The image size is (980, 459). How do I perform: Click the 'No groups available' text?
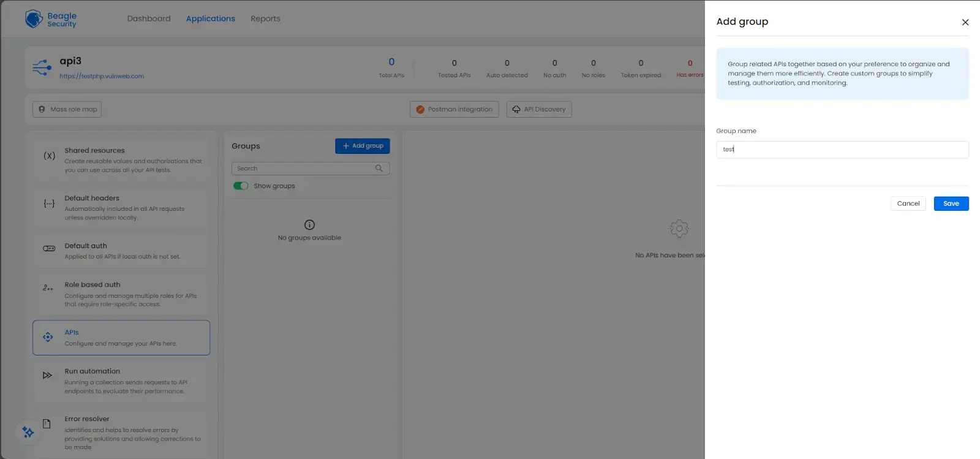coord(309,238)
